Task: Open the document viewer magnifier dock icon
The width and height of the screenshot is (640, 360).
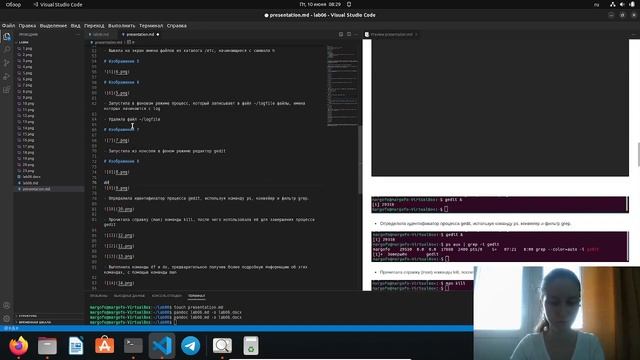Action: [x=222, y=346]
